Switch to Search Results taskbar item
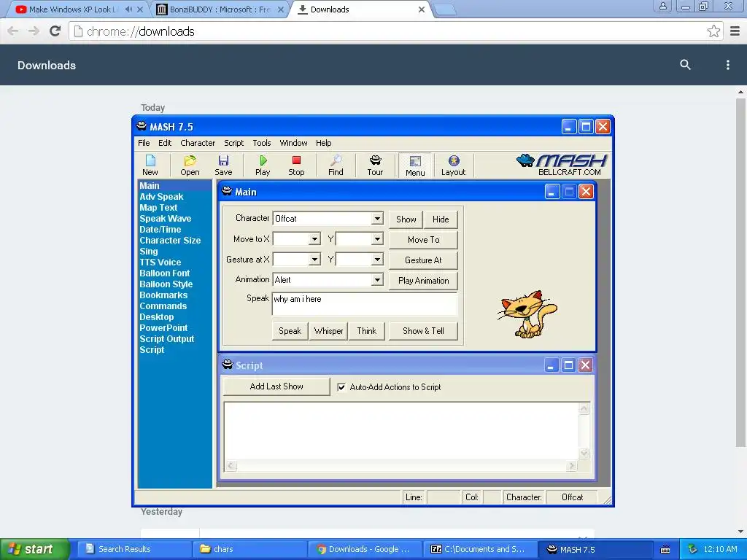The image size is (747, 560). click(135, 550)
